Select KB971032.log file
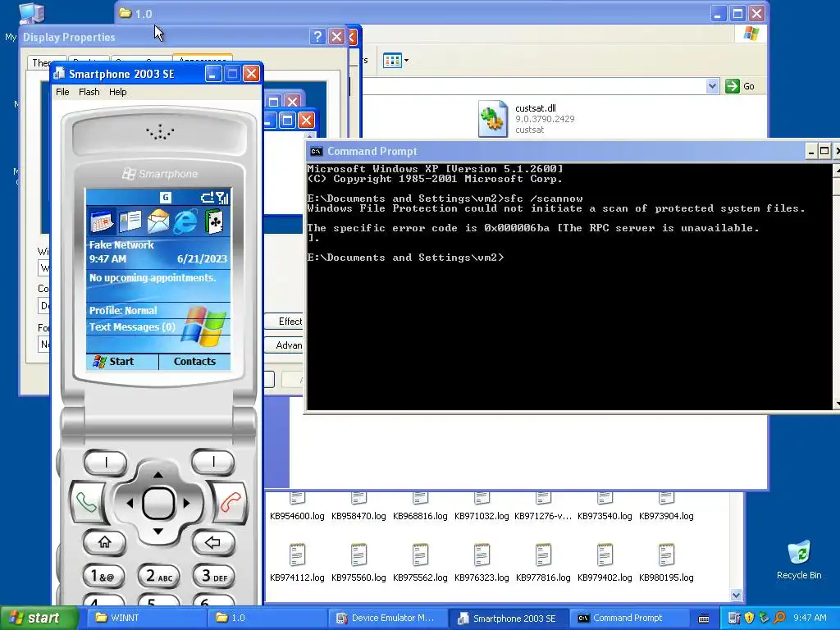 482,507
